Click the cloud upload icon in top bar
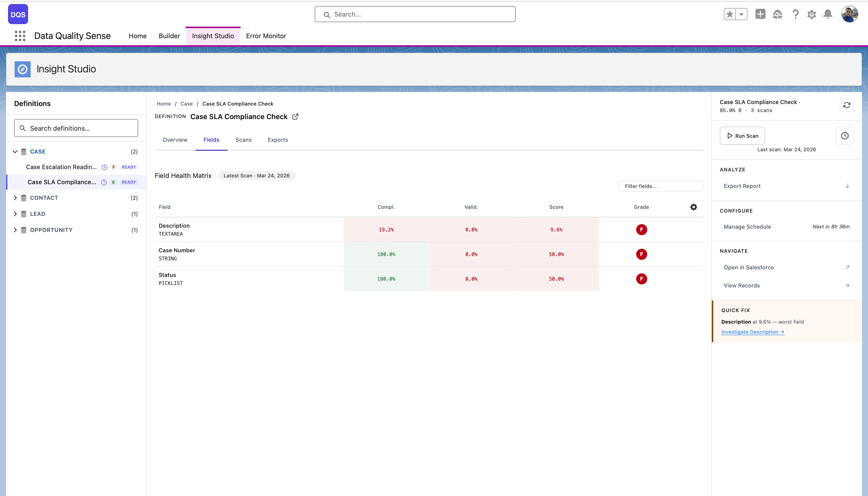Screen dimensions: 868x496 tap(778, 14)
